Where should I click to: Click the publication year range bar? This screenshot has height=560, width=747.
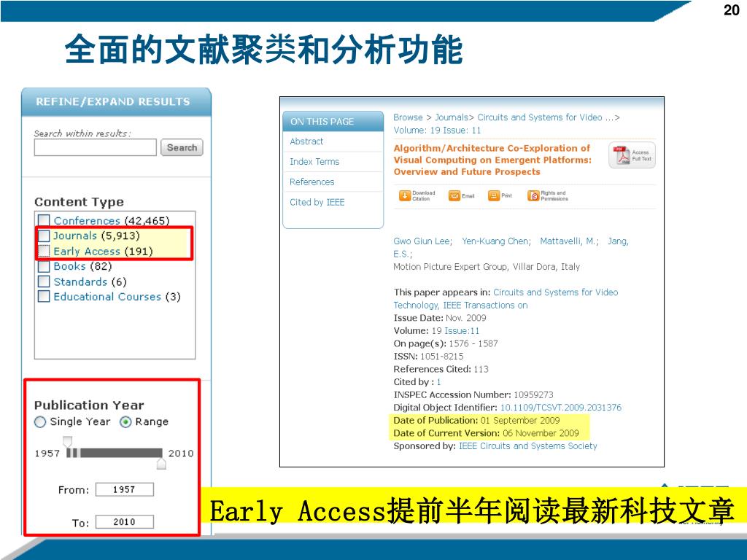pos(115,453)
